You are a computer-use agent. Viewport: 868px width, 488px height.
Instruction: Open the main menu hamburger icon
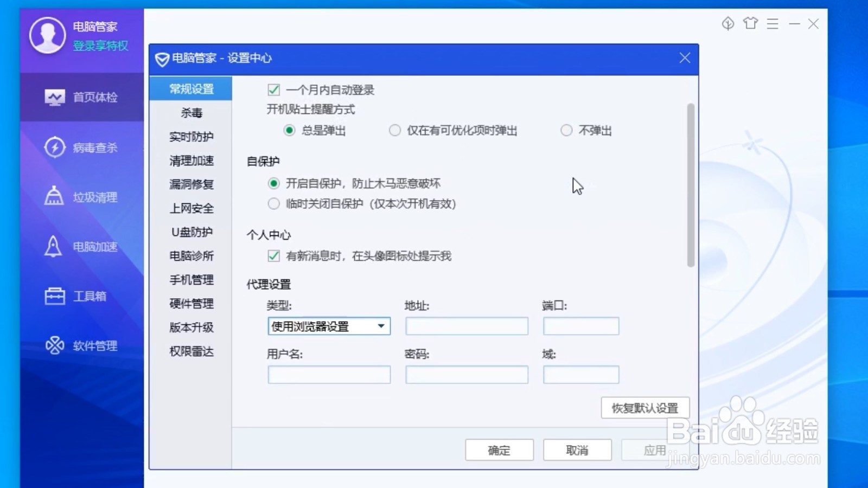[773, 23]
